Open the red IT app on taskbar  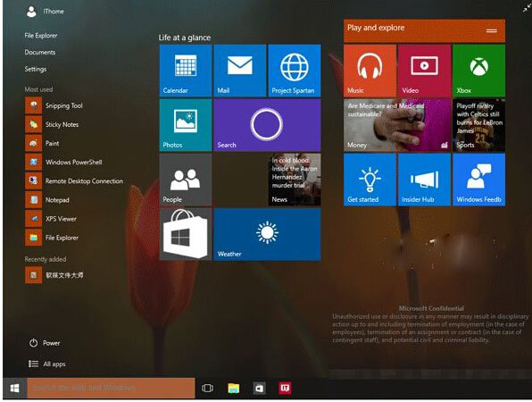tap(285, 388)
